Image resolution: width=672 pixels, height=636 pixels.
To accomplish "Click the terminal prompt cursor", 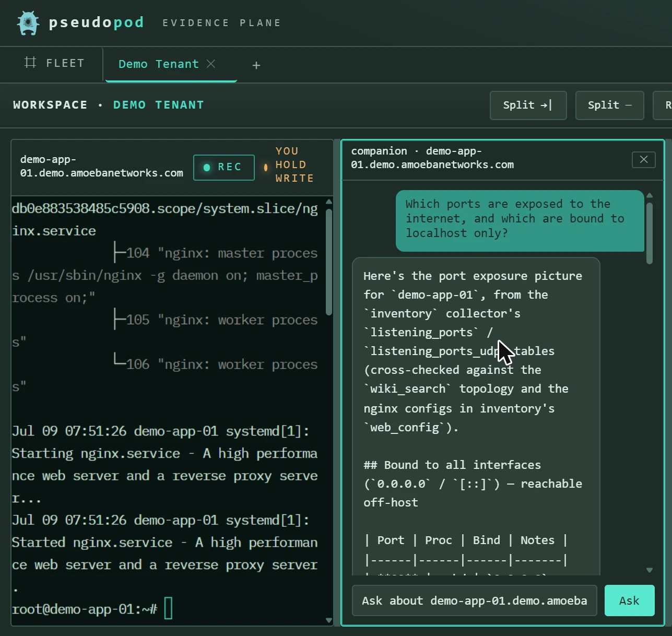I will pos(169,609).
